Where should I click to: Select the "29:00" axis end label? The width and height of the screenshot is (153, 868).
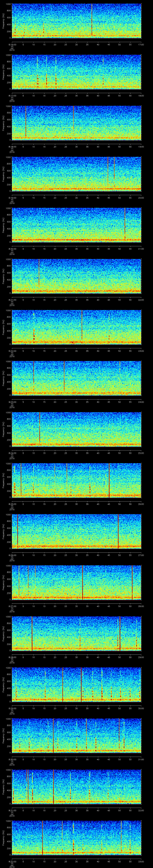141,657
